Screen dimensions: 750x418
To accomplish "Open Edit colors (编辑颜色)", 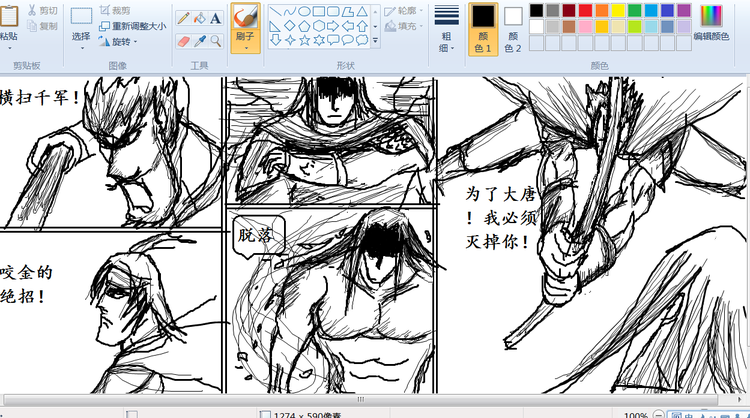I will [x=712, y=22].
